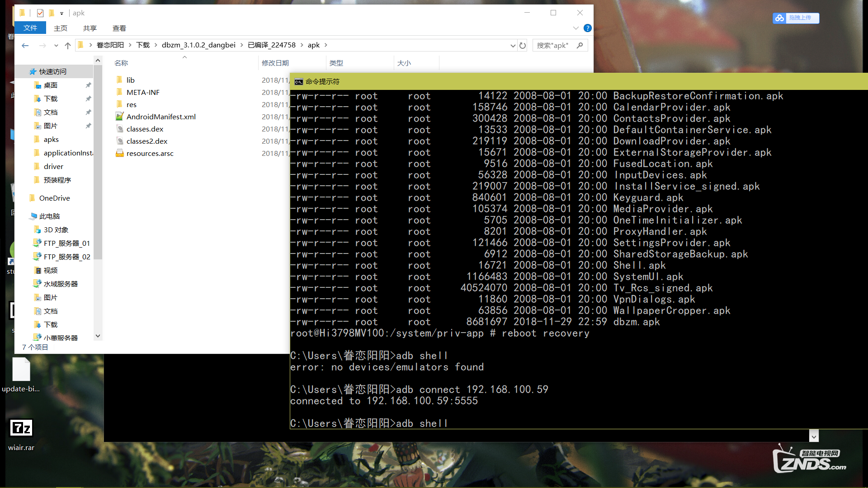Screen dimensions: 868x488
Task: Open the 文件 menu tab
Action: pyautogui.click(x=30, y=28)
